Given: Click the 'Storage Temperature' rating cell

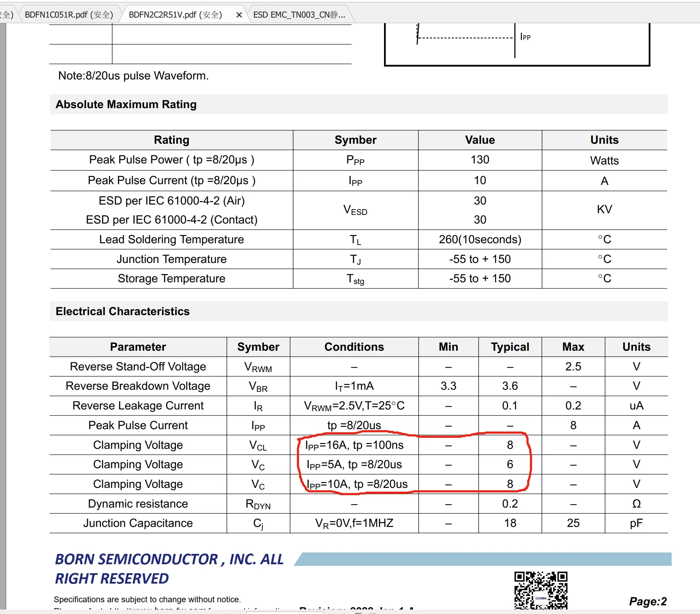Looking at the screenshot, I should pos(171,278).
